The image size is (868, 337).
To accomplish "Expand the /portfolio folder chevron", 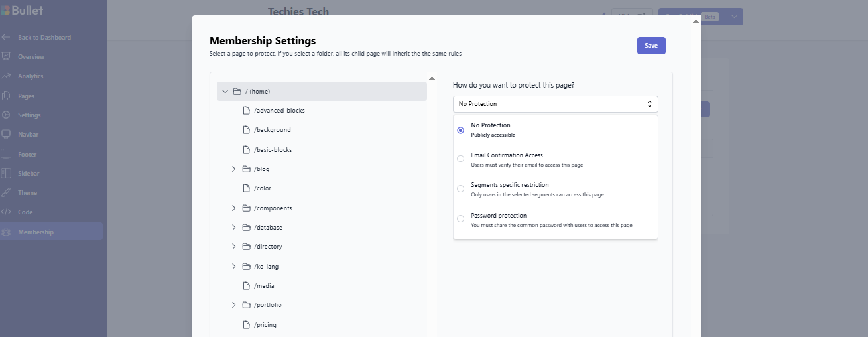I will [x=234, y=305].
